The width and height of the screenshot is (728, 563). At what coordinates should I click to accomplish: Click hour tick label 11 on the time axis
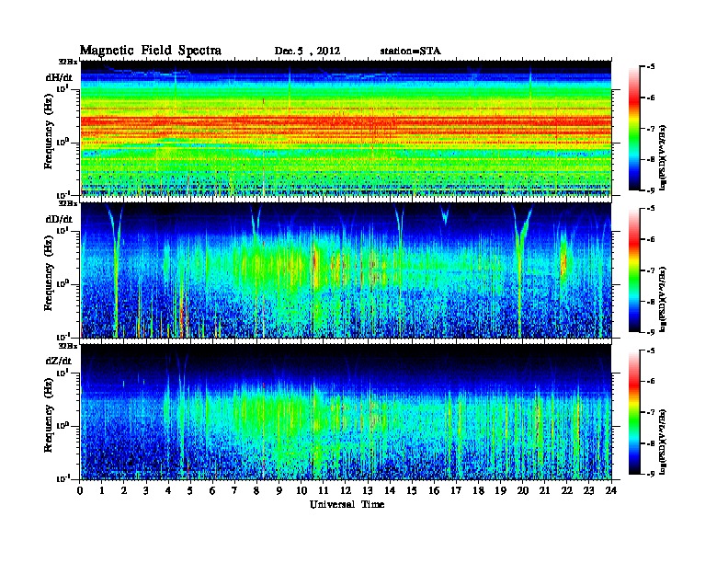(x=324, y=490)
